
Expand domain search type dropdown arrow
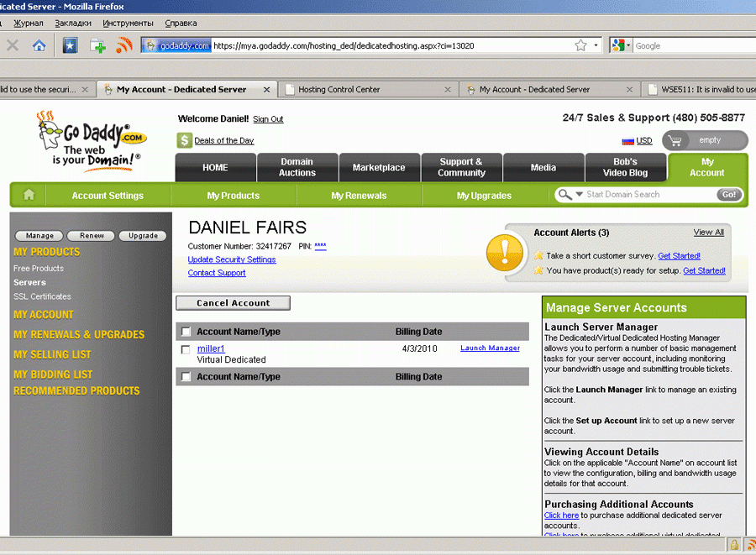point(579,194)
